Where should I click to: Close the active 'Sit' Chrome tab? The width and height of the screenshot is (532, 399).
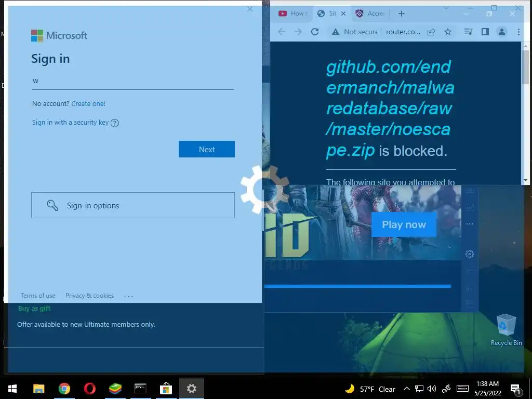pyautogui.click(x=343, y=14)
